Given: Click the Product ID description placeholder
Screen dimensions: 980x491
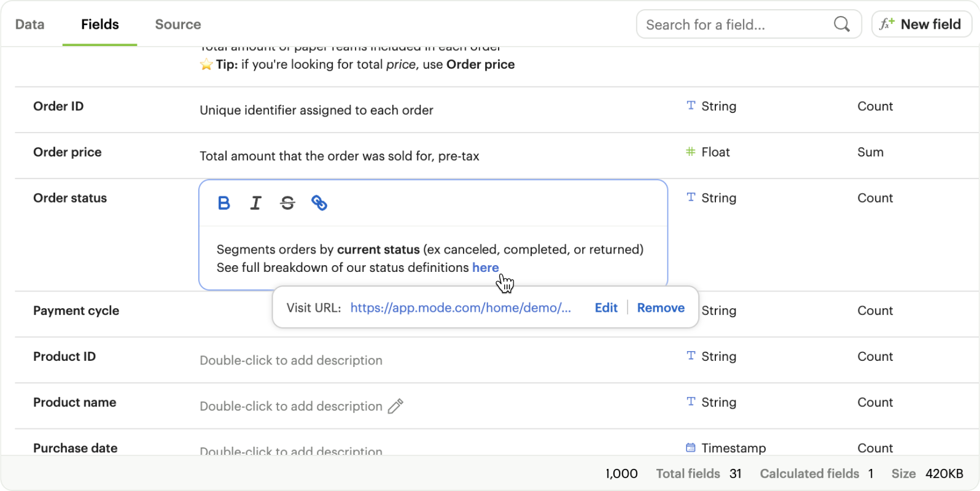Looking at the screenshot, I should tap(291, 360).
